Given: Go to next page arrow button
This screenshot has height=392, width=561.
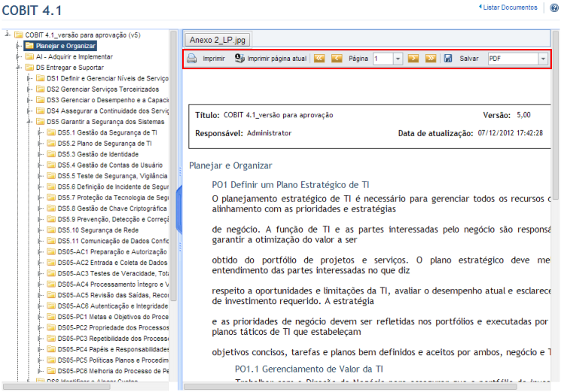Looking at the screenshot, I should [413, 58].
